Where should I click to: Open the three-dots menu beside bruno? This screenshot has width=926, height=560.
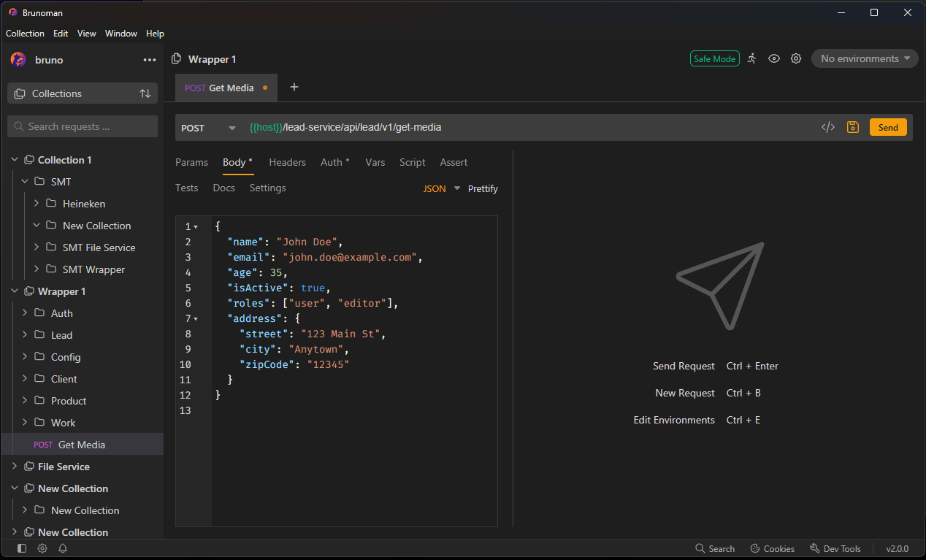(x=150, y=60)
